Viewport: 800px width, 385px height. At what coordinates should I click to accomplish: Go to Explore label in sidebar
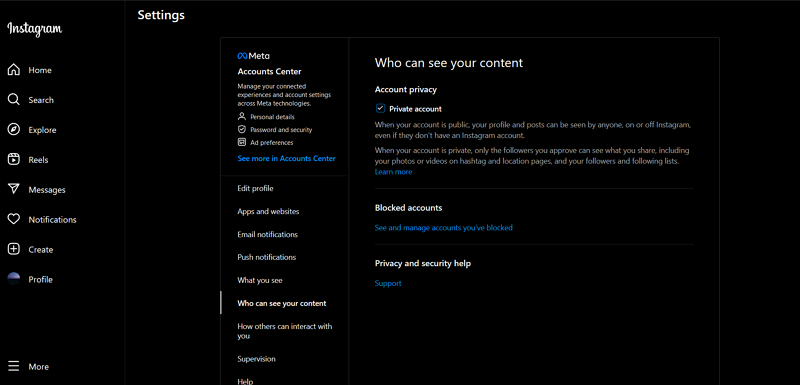pos(42,130)
